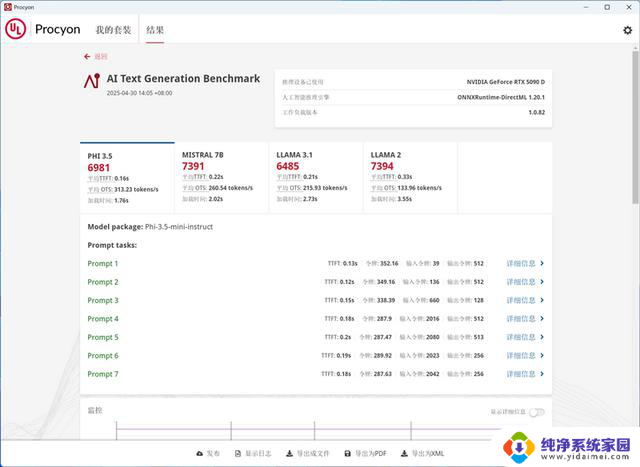640x467 pixels.
Task: Open 详细信息 link for Prompt 4
Action: (521, 318)
